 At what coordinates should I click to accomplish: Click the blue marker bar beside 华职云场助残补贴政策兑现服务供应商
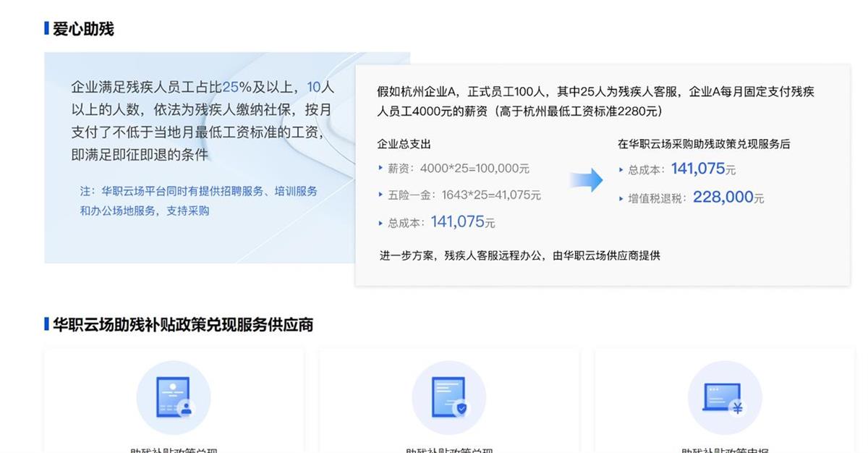pyautogui.click(x=46, y=323)
